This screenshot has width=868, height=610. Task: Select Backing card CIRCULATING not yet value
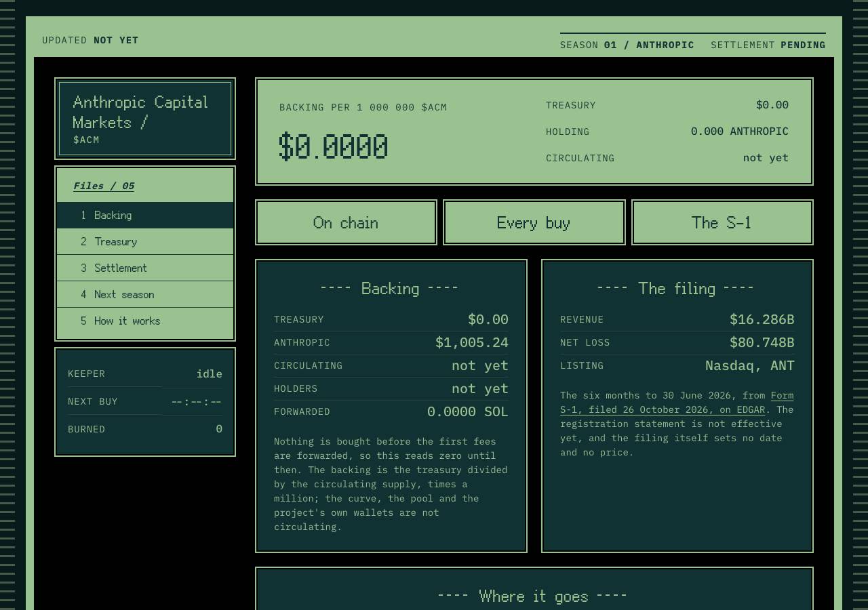[x=480, y=365]
